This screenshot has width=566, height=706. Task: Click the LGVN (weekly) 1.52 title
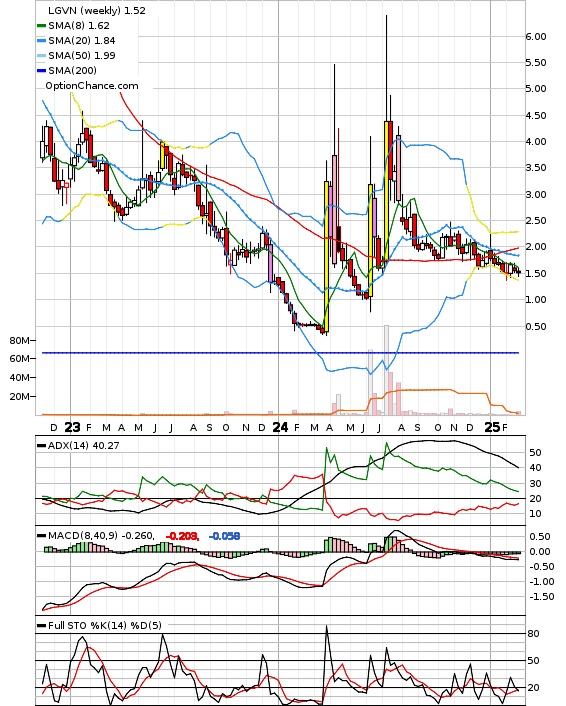tap(97, 10)
